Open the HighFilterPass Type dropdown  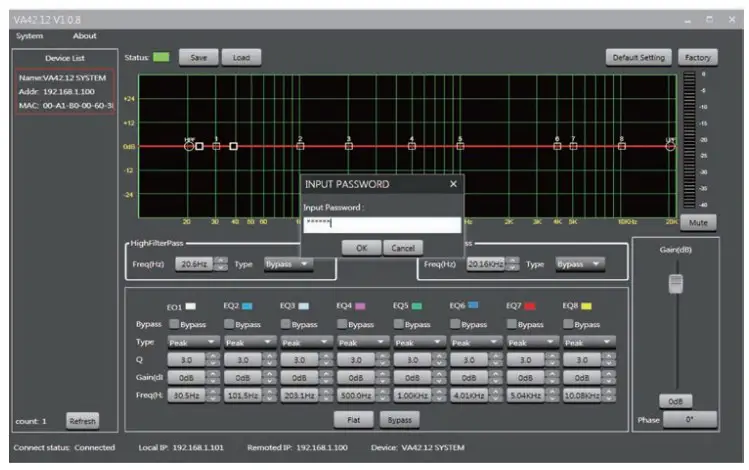(x=288, y=264)
